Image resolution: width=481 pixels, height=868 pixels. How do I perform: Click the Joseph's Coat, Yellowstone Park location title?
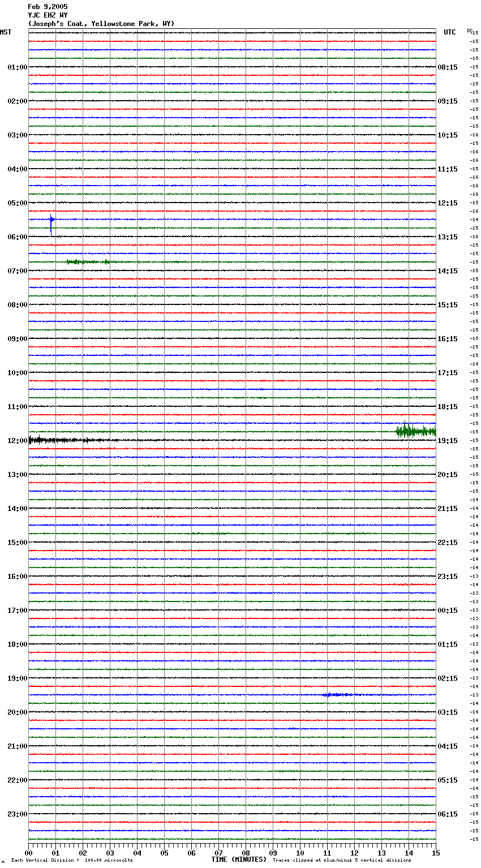click(x=101, y=24)
